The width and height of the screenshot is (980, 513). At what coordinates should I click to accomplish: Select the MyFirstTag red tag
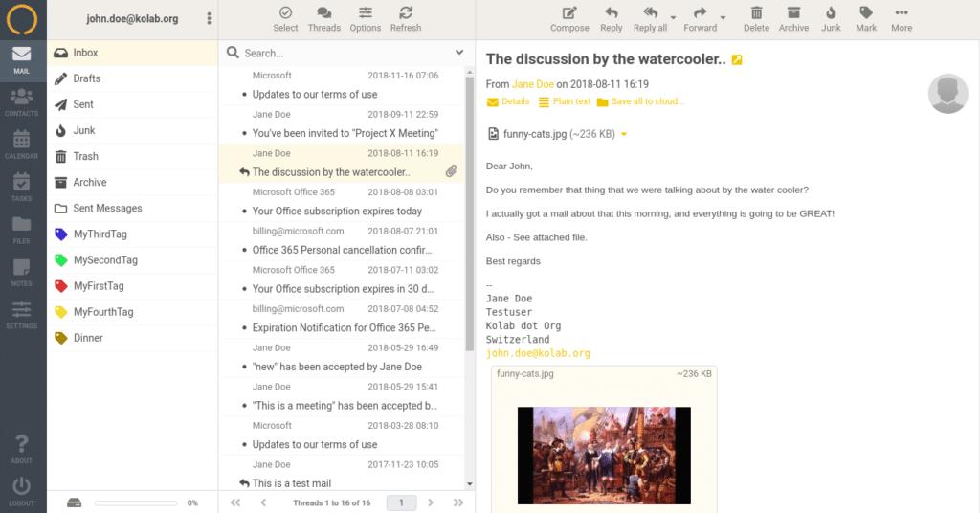99,286
